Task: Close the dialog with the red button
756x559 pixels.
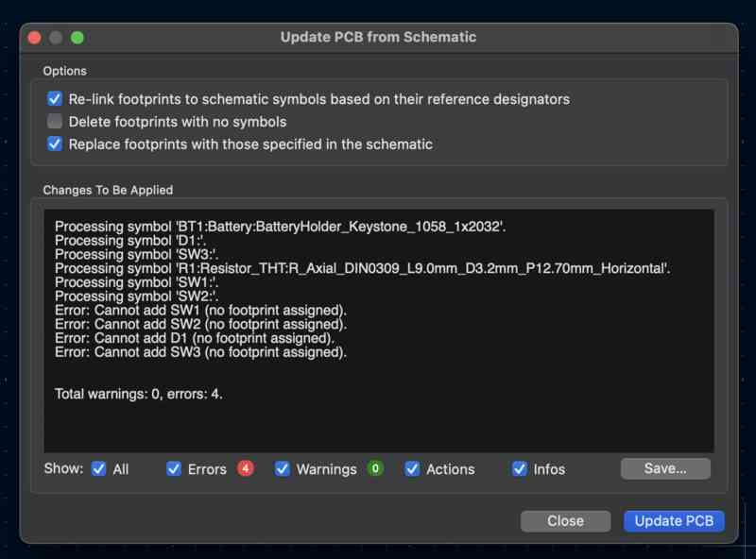Action: (x=35, y=38)
